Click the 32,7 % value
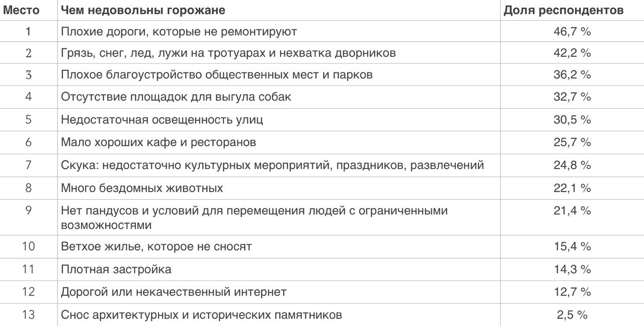Viewport: 644px width, 326px height. 572,97
